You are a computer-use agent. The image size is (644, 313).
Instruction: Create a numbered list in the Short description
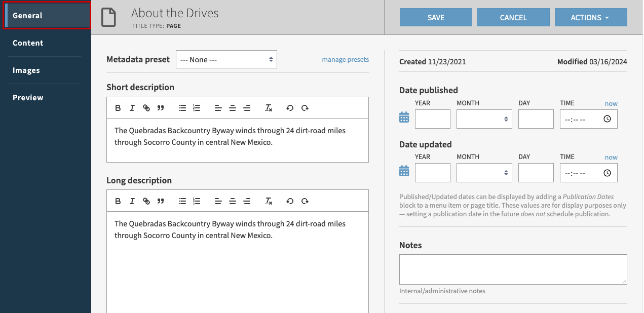tap(197, 107)
